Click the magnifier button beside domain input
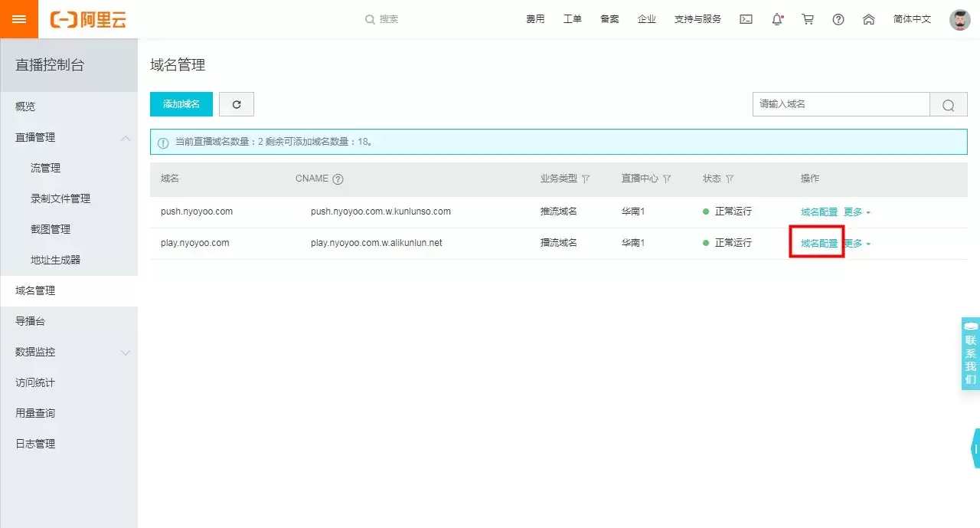This screenshot has width=980, height=528. (x=949, y=104)
